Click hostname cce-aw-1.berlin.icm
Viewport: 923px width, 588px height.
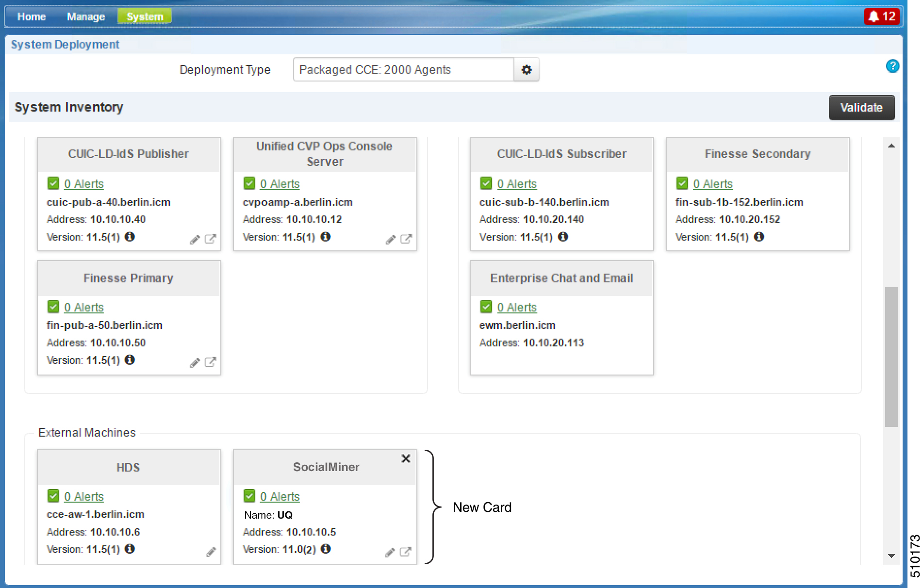coord(95,515)
